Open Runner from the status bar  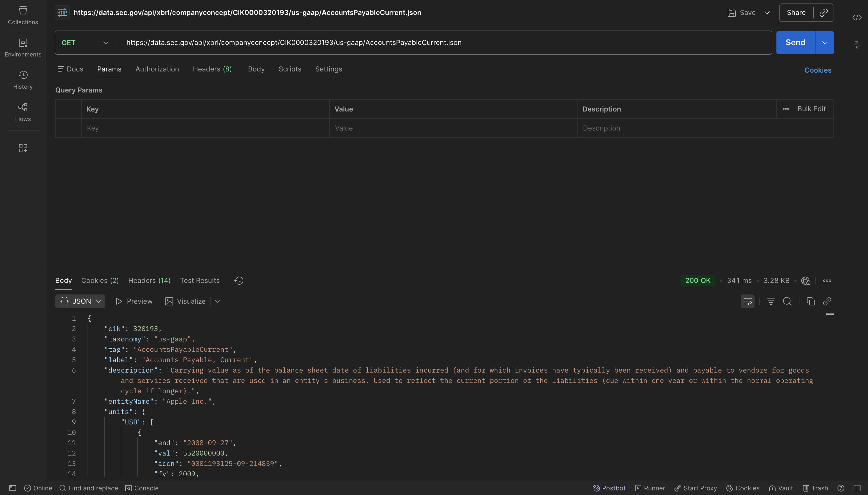pyautogui.click(x=650, y=488)
